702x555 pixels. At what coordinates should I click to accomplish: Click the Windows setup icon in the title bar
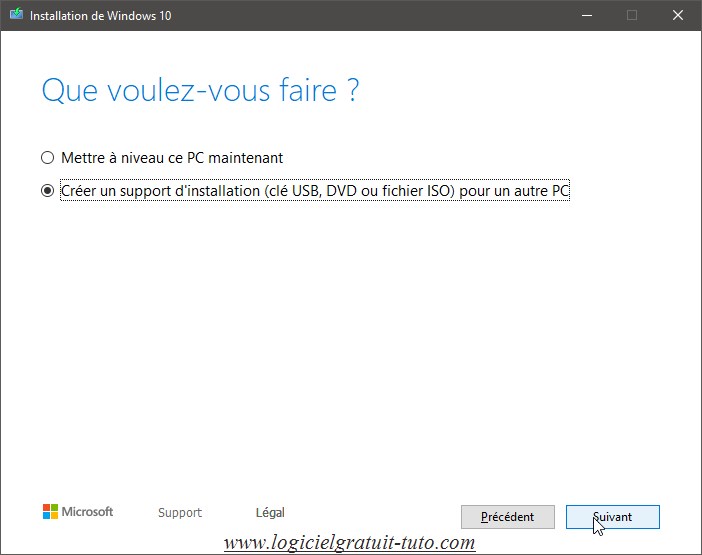[17, 14]
